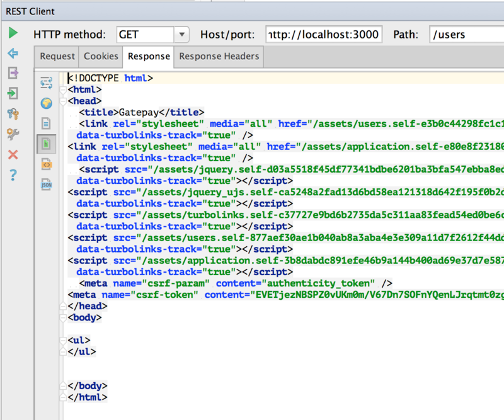
Task: Click the jquery.self script src line
Action: click(291, 169)
